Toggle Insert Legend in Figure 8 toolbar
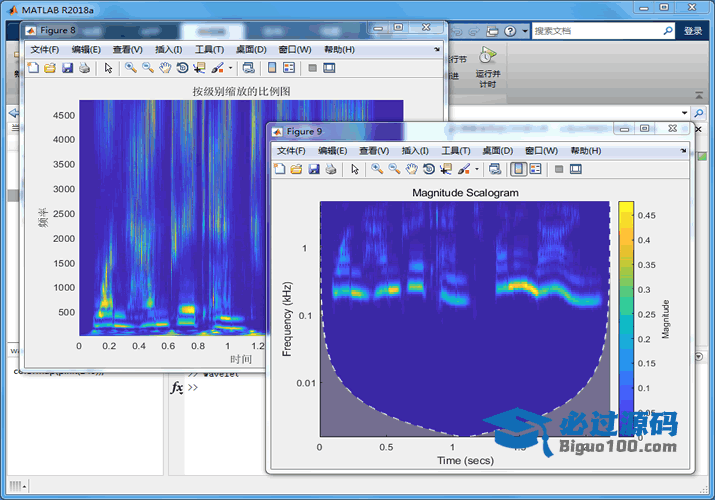The width and height of the screenshot is (715, 500). (289, 68)
